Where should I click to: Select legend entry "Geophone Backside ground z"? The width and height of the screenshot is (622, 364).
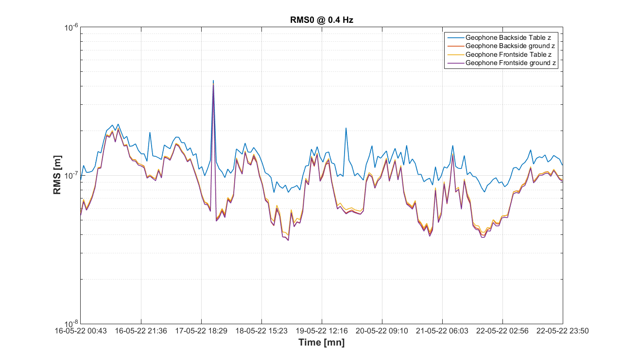point(510,46)
